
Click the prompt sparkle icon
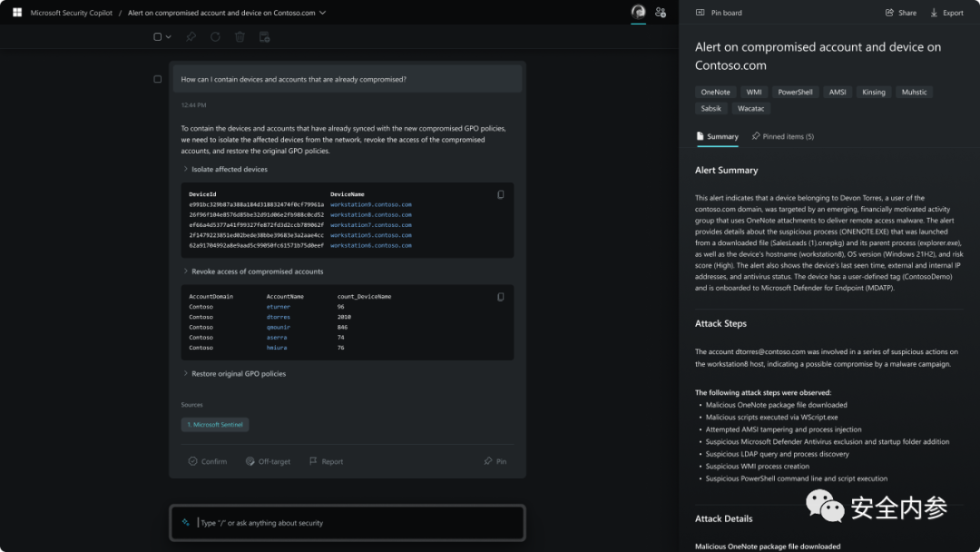click(186, 523)
